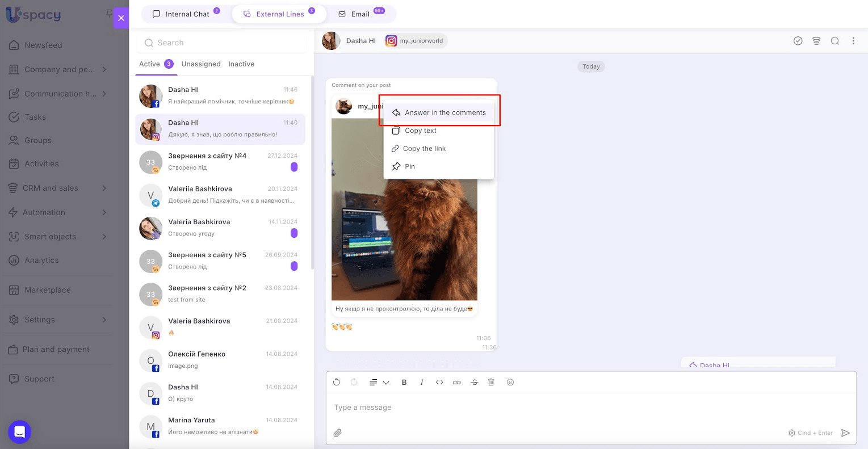Click the paperclip attachment icon
This screenshot has width=868, height=449.
coord(337,433)
